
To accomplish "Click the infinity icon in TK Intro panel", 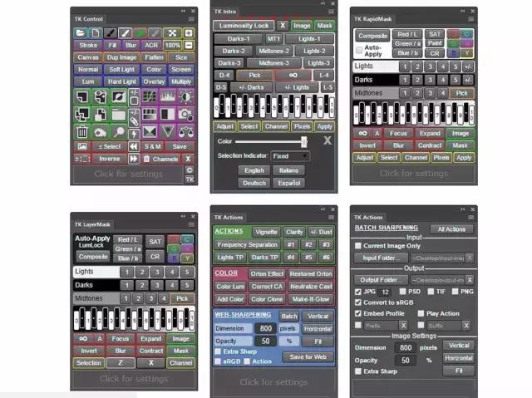I will (x=293, y=76).
